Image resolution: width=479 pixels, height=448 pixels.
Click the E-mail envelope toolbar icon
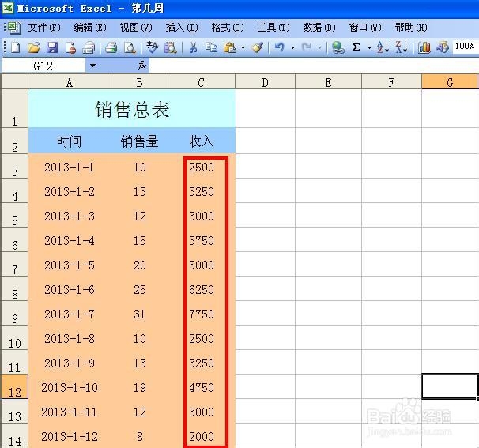pyautogui.click(x=89, y=47)
